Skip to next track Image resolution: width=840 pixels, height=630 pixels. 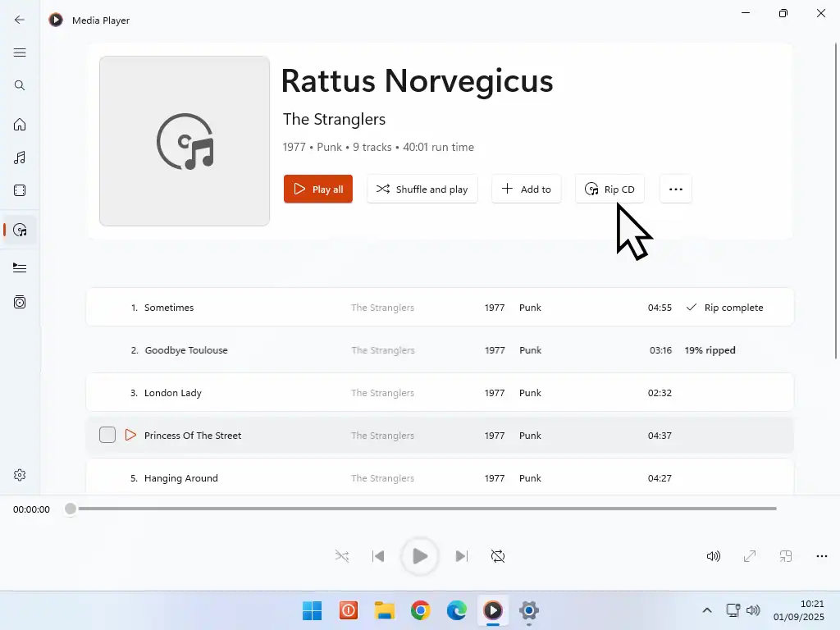click(461, 556)
